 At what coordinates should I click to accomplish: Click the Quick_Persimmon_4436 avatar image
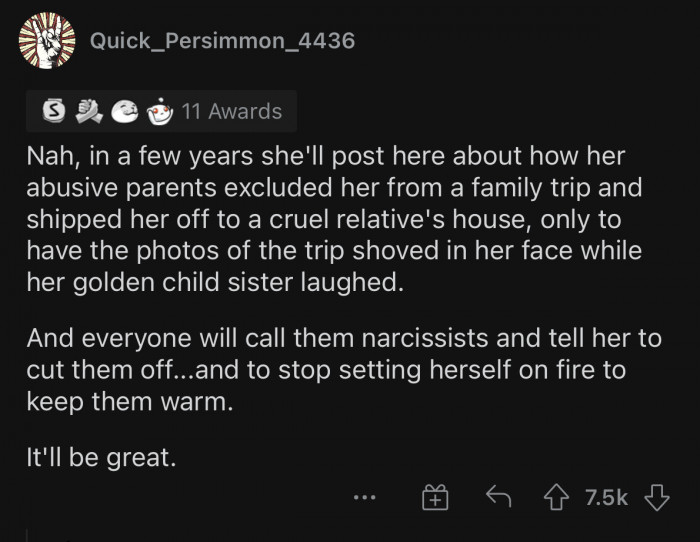pyautogui.click(x=46, y=41)
